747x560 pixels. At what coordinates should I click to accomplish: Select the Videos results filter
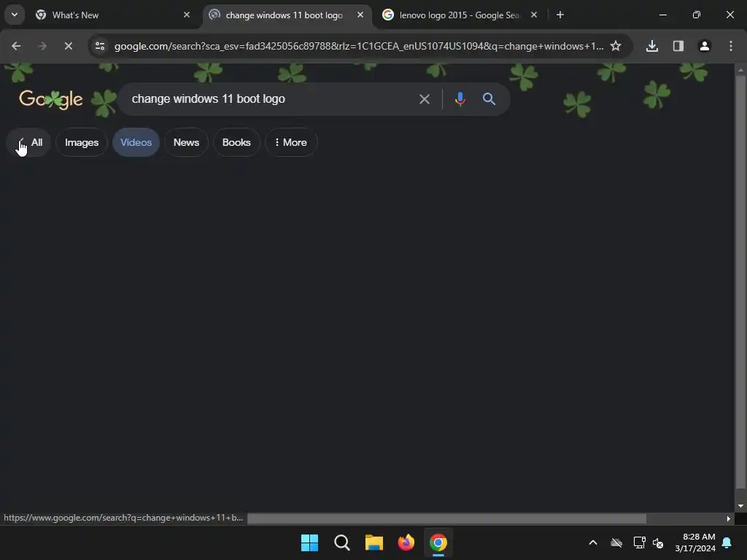pos(136,142)
